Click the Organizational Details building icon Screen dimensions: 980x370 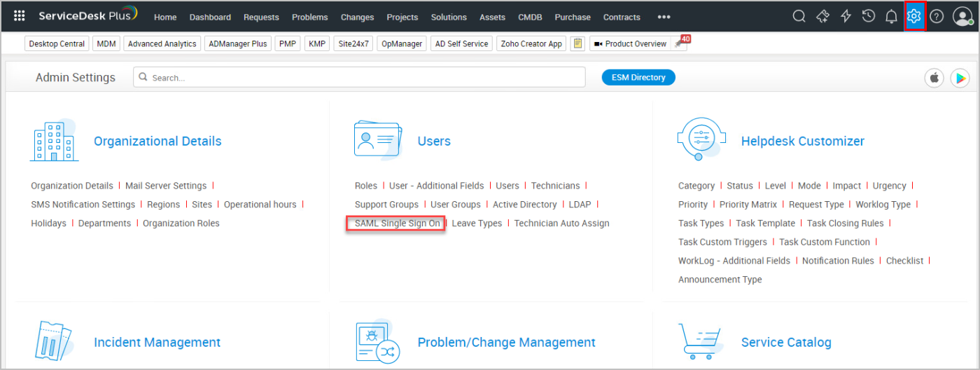54,140
